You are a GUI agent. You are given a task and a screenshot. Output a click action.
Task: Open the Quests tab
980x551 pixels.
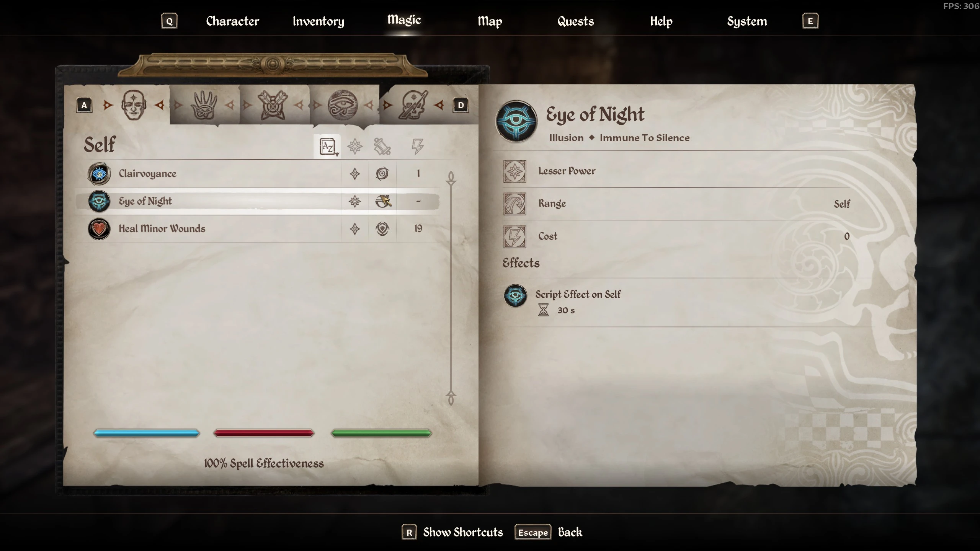point(575,21)
